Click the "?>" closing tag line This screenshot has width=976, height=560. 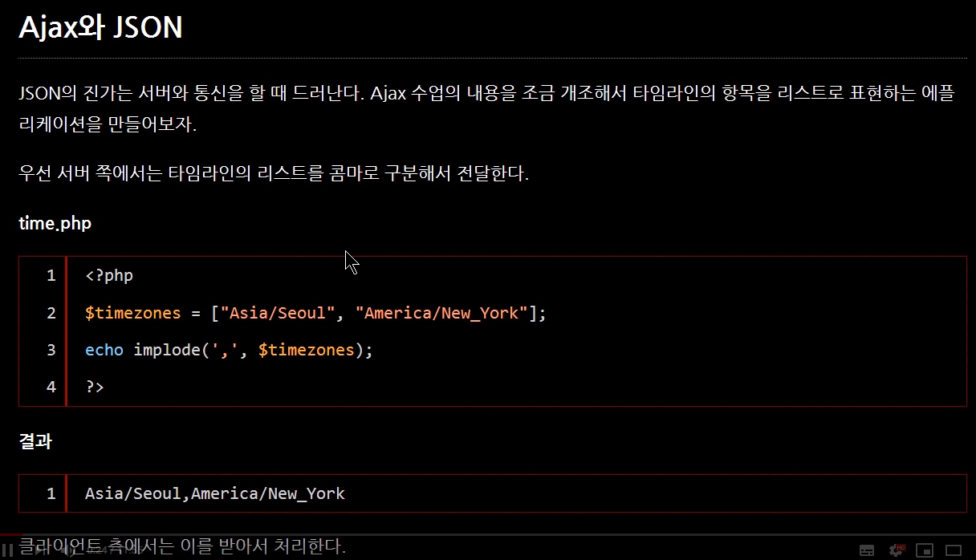[x=95, y=387]
